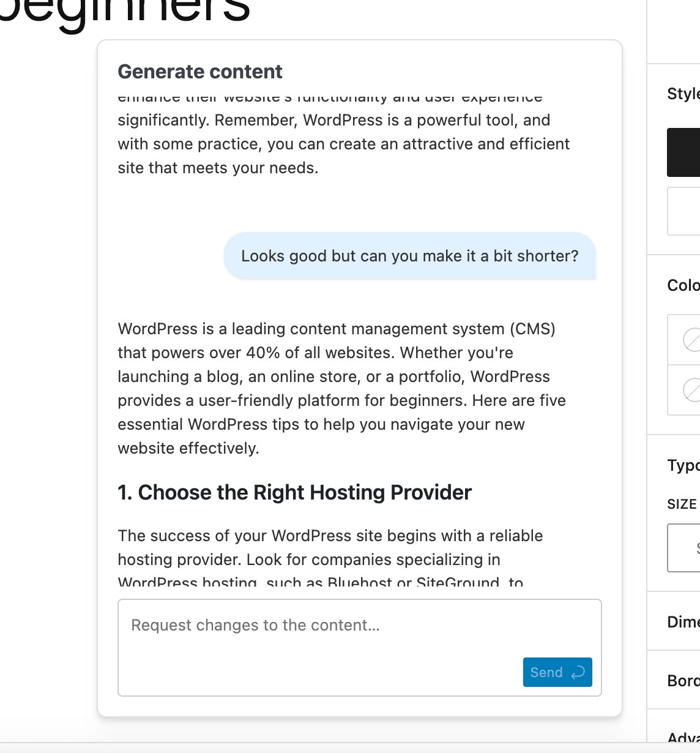This screenshot has height=753, width=700.
Task: Click the paragraph starting 'WordPress is a leading'
Action: click(341, 388)
